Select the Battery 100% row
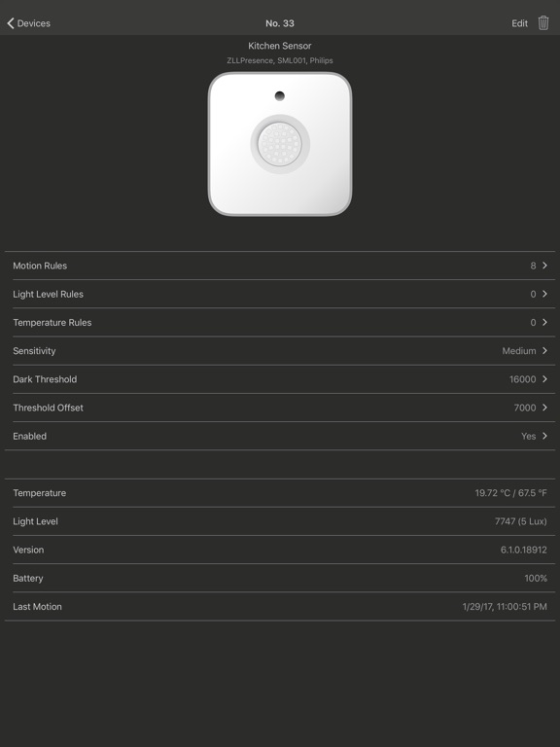This screenshot has width=560, height=747. click(x=280, y=579)
